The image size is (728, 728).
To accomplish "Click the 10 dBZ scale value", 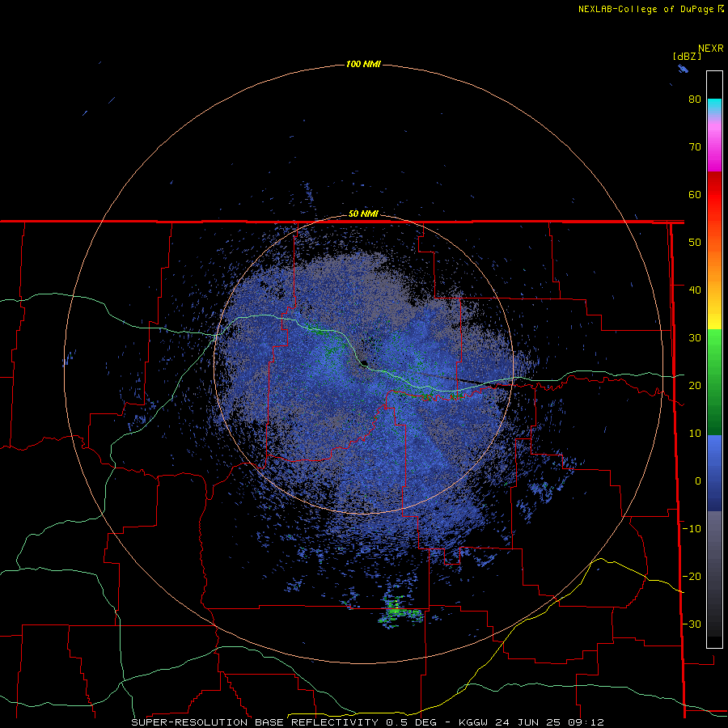I will (695, 434).
